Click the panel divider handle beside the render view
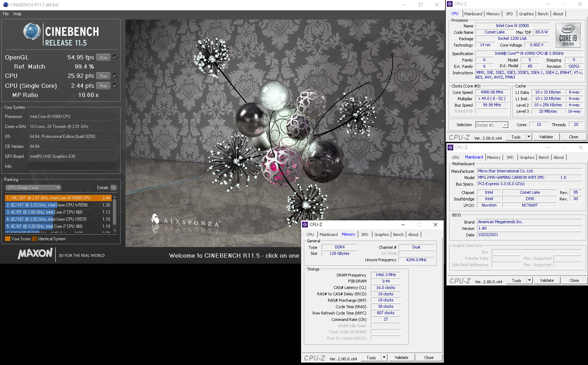588x365 pixels. [123, 140]
